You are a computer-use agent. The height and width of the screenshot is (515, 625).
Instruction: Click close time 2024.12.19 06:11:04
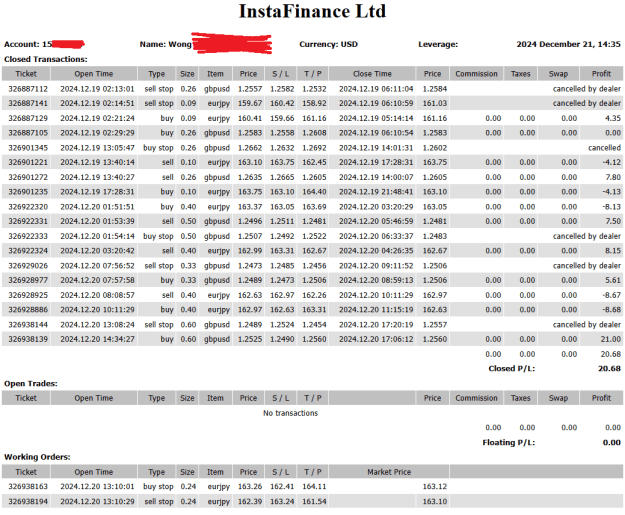376,89
